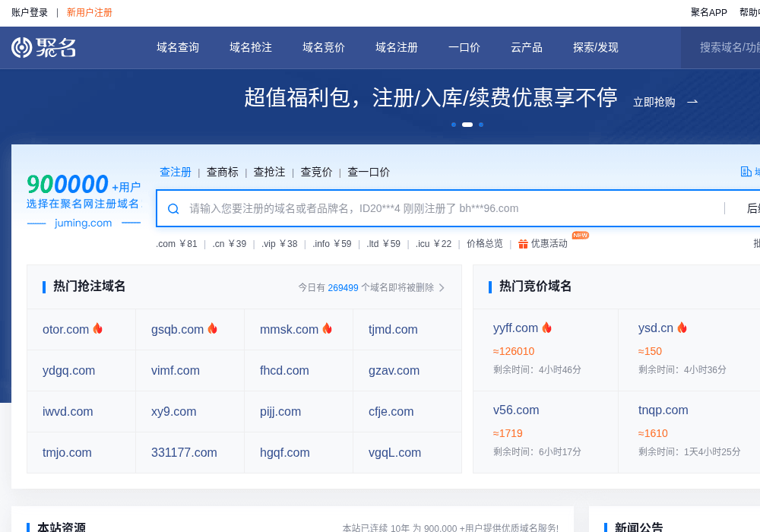Open fhcd.com domain
Screen dimensions: 760x532
pyautogui.click(x=284, y=371)
